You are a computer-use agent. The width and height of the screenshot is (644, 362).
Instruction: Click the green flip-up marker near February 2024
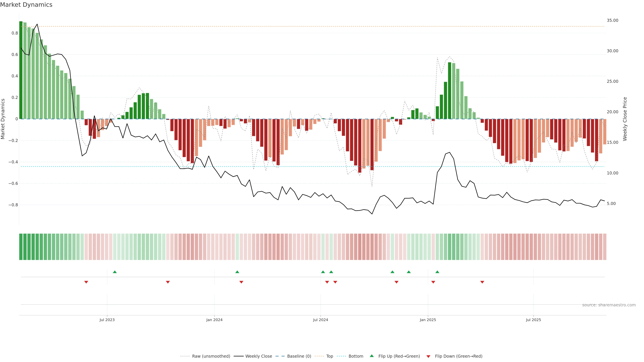[237, 272]
